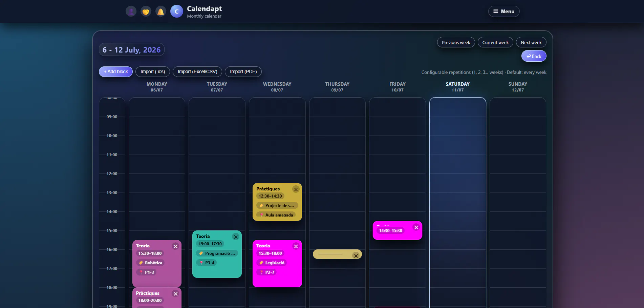The width and height of the screenshot is (644, 308).
Task: Open notifications bell icon
Action: click(x=161, y=12)
